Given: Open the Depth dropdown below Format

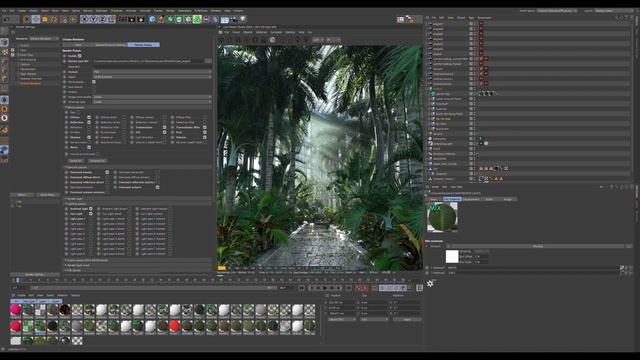Looking at the screenshot, I should pyautogui.click(x=152, y=77).
